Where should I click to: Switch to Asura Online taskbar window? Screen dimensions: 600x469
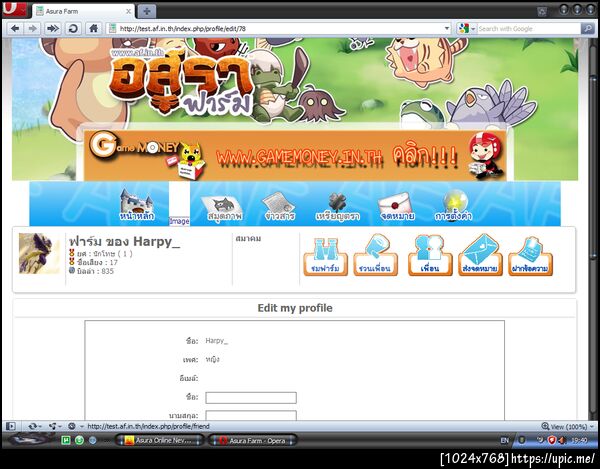(160, 440)
